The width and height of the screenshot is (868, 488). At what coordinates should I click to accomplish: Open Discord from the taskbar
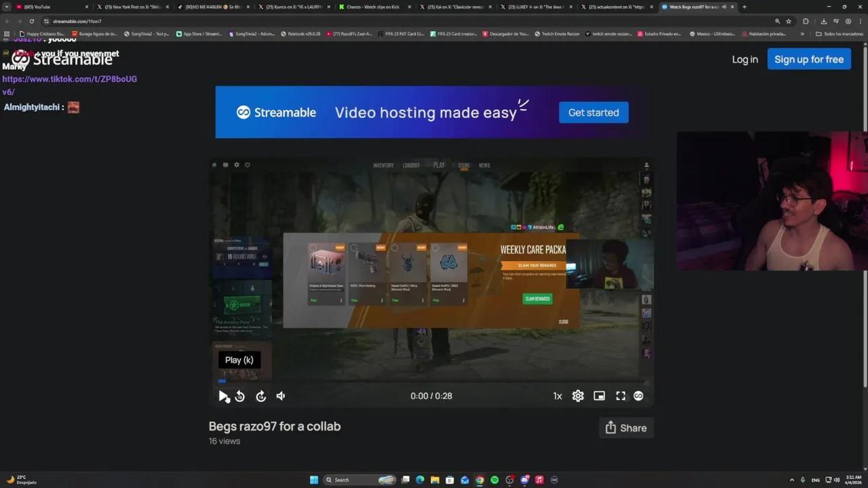coord(524,480)
